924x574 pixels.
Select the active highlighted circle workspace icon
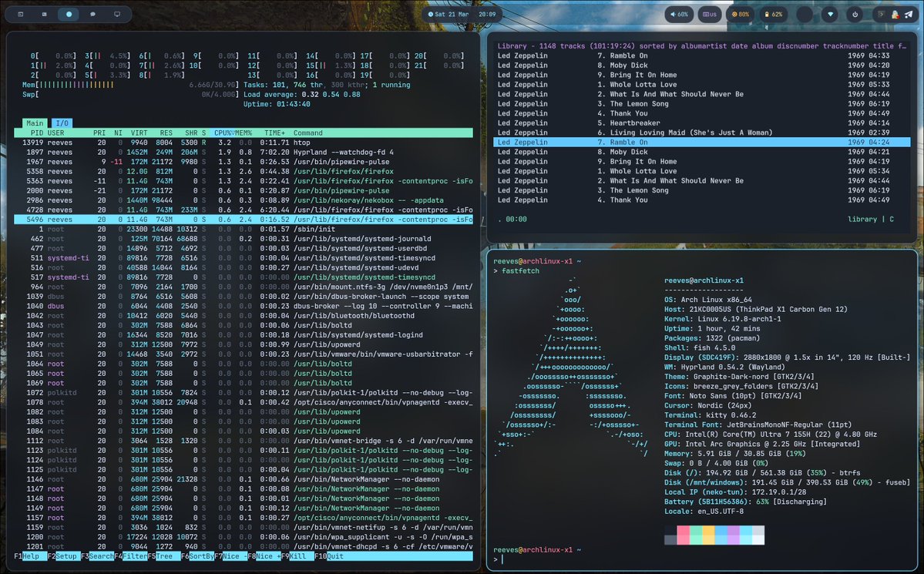(x=69, y=14)
